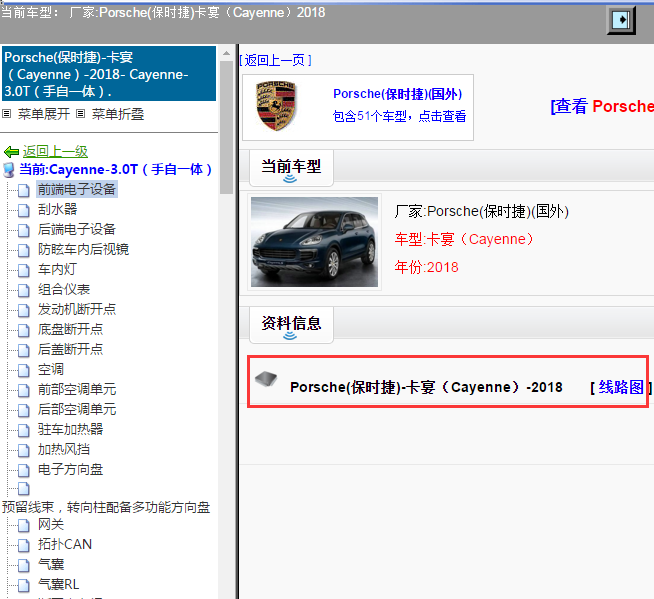This screenshot has width=654, height=599.
Task: Click the Porsche crest logo
Action: 276,106
